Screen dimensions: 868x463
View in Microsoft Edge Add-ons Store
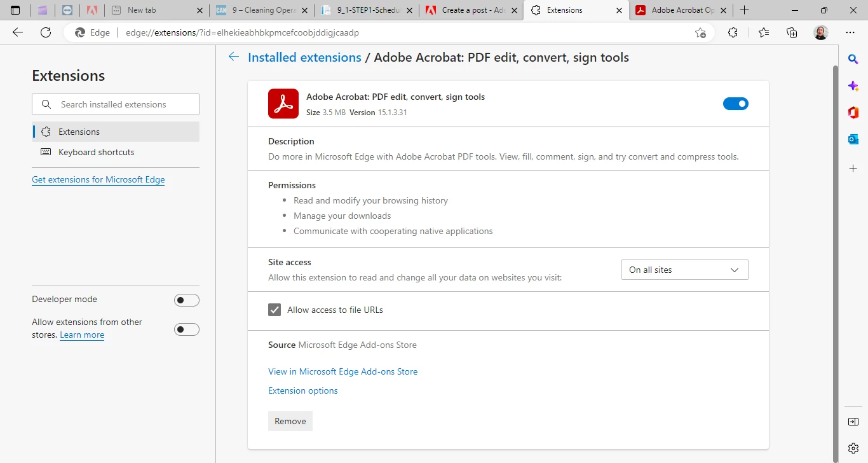(343, 371)
